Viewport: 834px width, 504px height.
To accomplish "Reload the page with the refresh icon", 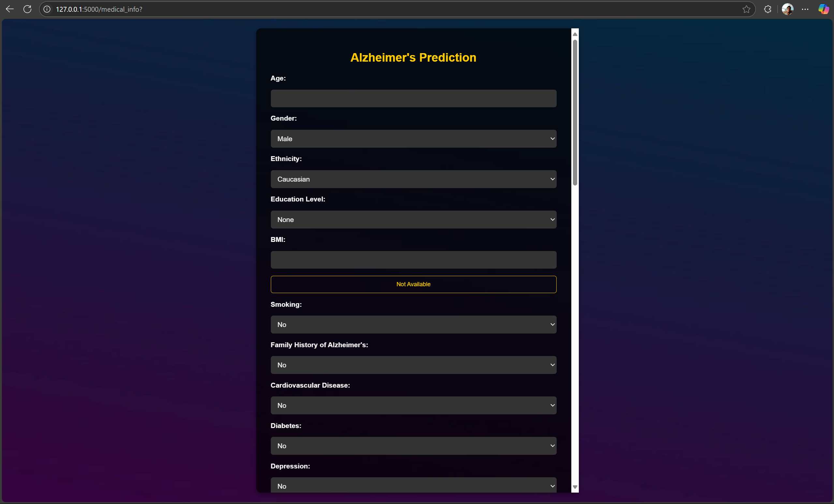I will click(x=27, y=9).
